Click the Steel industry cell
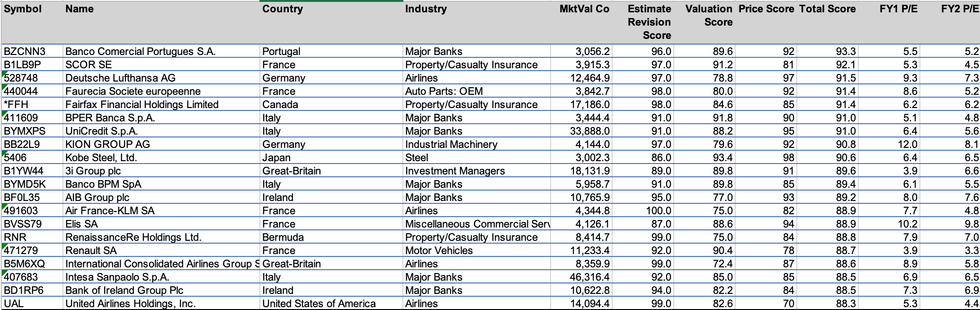980x310 pixels. (x=476, y=157)
